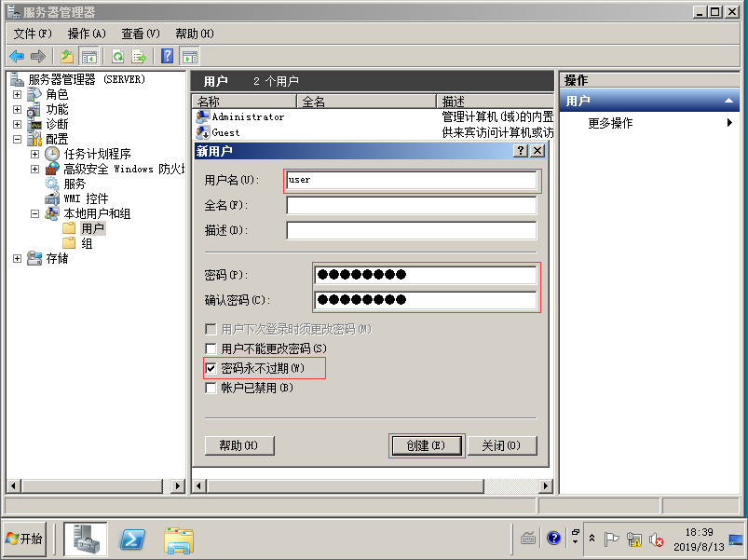
Task: Open Help via the blue question mark icon
Action: 168,56
